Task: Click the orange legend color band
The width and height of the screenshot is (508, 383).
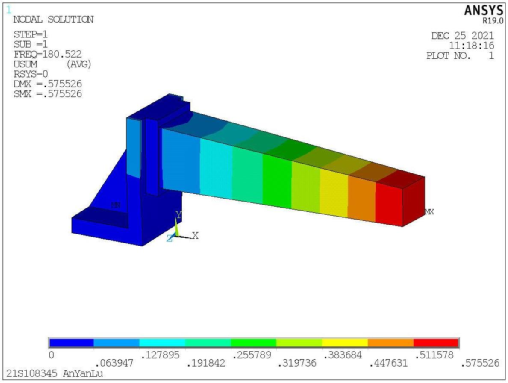Action: click(391, 343)
